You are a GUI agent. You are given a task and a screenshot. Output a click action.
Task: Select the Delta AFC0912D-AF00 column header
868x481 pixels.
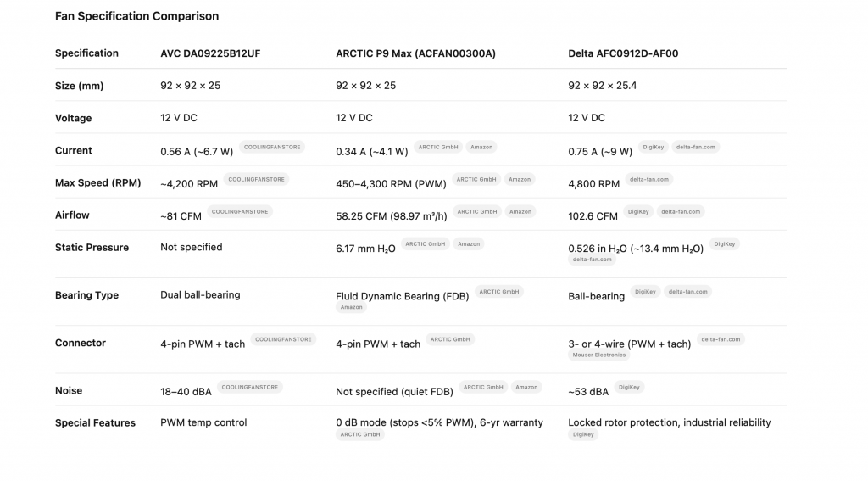pyautogui.click(x=623, y=53)
